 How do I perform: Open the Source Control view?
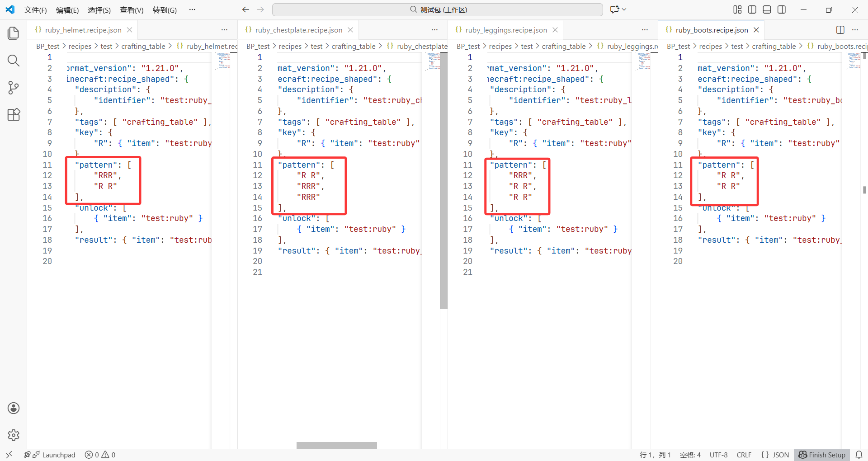(14, 88)
